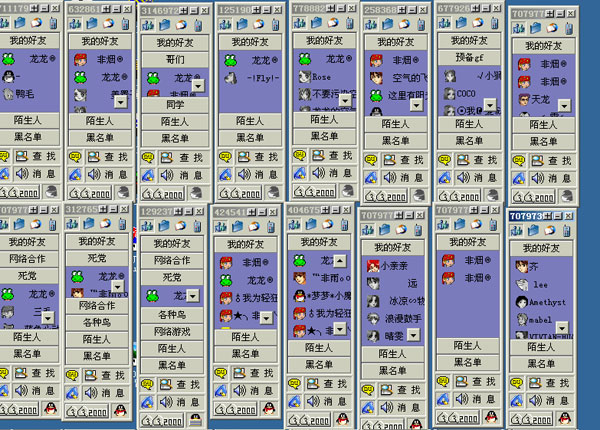Image resolution: width=600 pixels, height=430 pixels.
Task: Collapse the 我的好友 group in window 258368
Action: click(x=396, y=42)
